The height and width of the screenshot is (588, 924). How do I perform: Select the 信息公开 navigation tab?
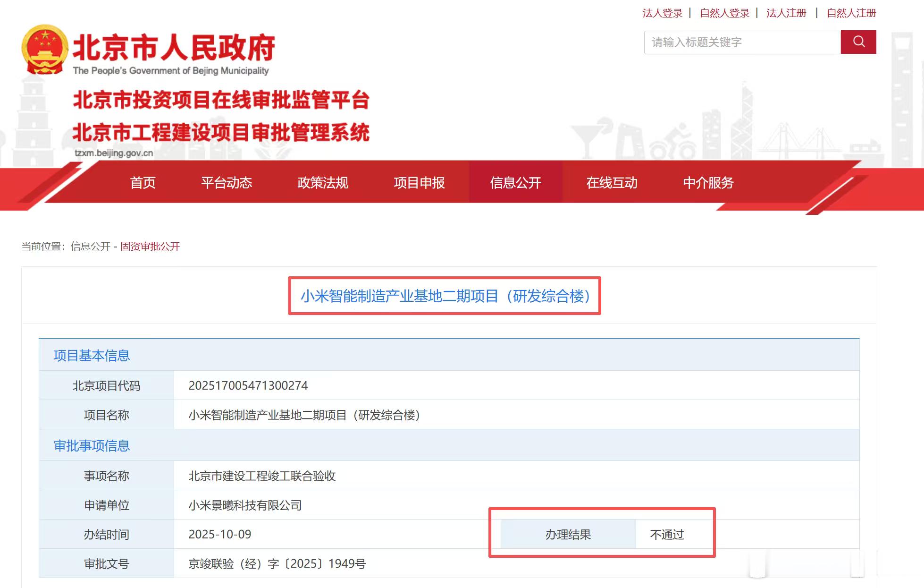515,183
